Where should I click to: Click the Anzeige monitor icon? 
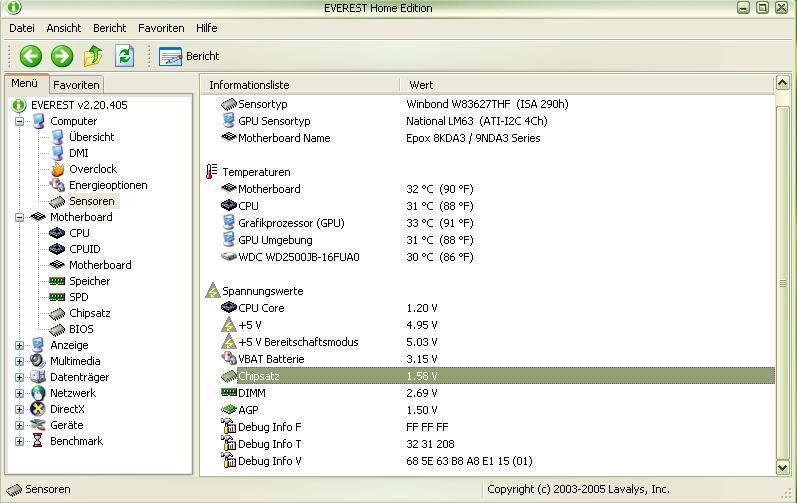(38, 344)
